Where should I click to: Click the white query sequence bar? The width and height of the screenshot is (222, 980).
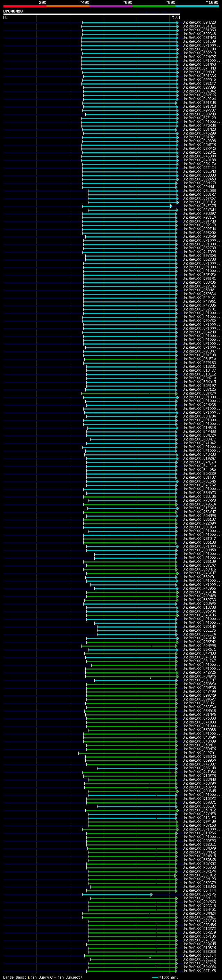tap(92, 15)
